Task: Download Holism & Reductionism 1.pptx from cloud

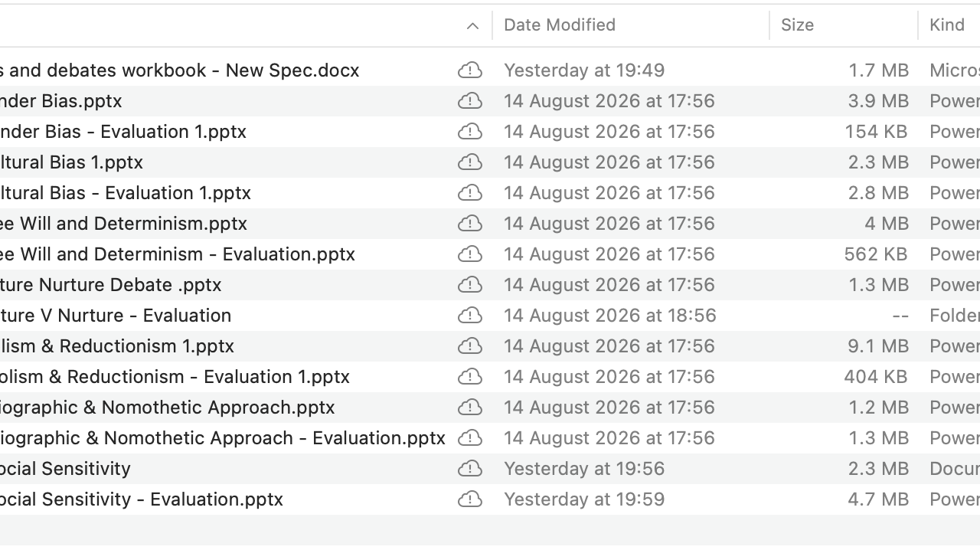Action: click(470, 346)
